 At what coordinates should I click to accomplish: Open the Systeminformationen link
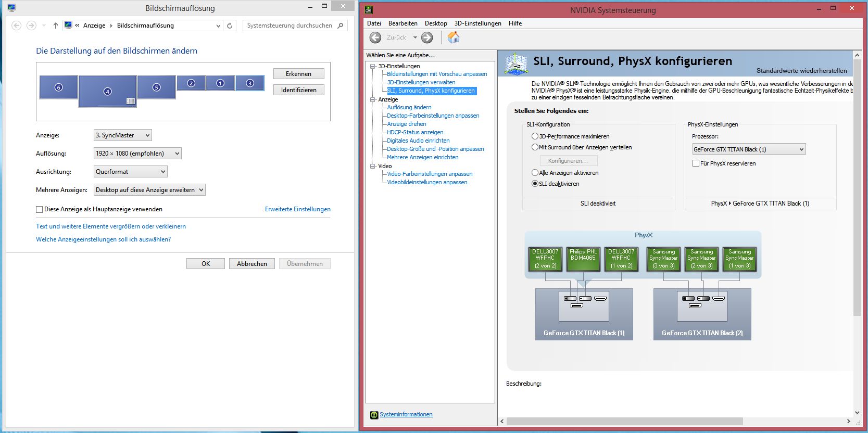[x=406, y=415]
